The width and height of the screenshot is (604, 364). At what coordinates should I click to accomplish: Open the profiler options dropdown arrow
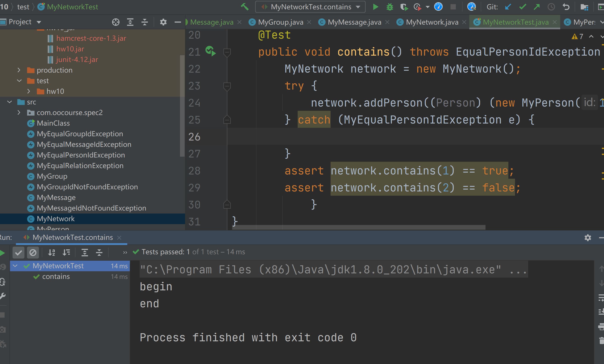click(427, 7)
